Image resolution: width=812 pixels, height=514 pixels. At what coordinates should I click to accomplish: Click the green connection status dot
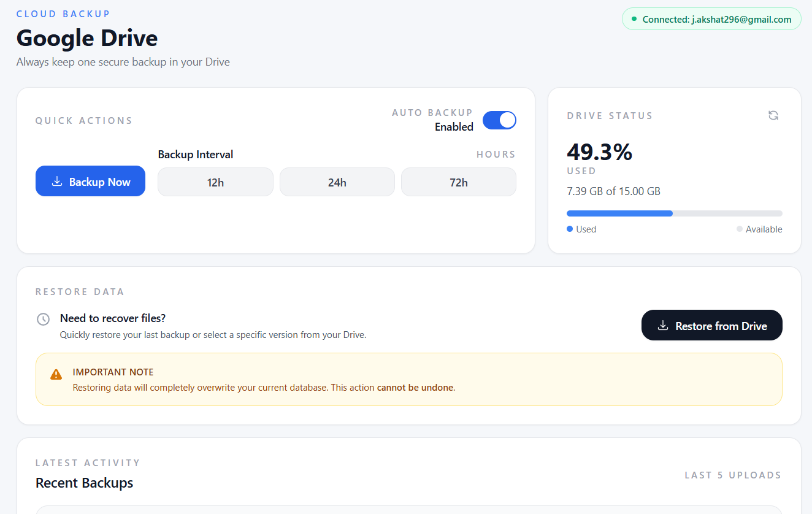(634, 19)
